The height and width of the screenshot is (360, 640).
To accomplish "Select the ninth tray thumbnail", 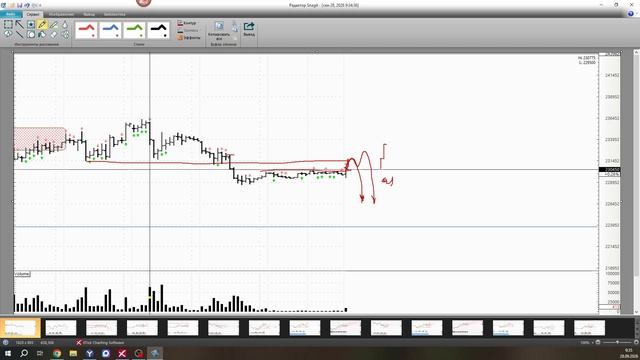I will pos(345,328).
